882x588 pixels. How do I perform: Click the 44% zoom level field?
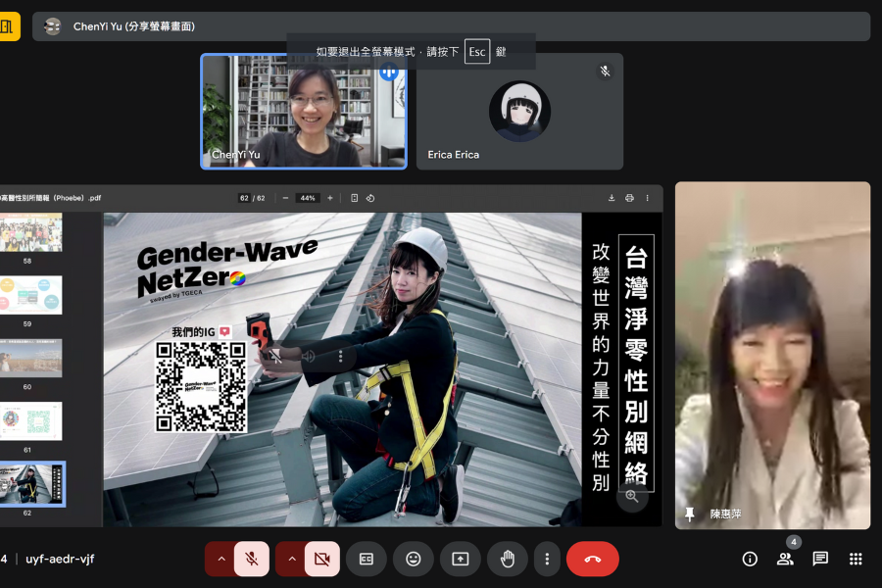click(x=308, y=198)
